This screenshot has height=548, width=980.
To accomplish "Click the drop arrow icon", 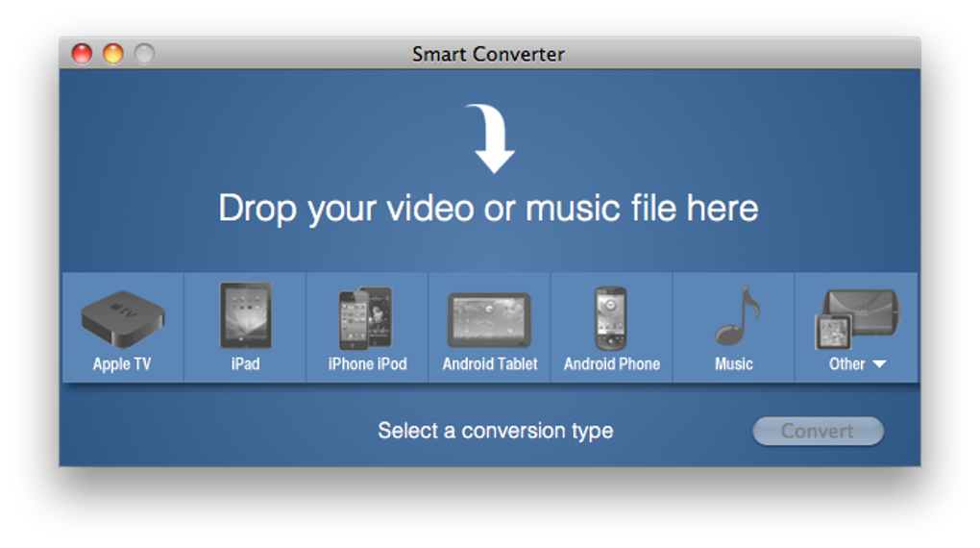I will pyautogui.click(x=491, y=138).
